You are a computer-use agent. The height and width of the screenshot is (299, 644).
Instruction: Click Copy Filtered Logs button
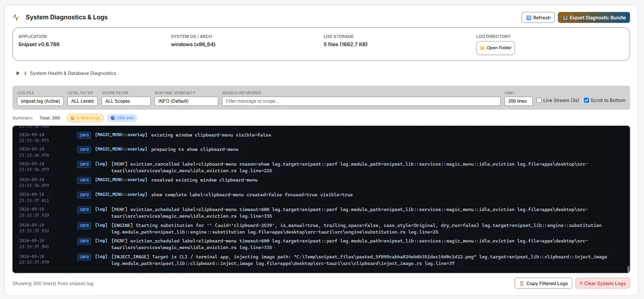[x=543, y=283]
